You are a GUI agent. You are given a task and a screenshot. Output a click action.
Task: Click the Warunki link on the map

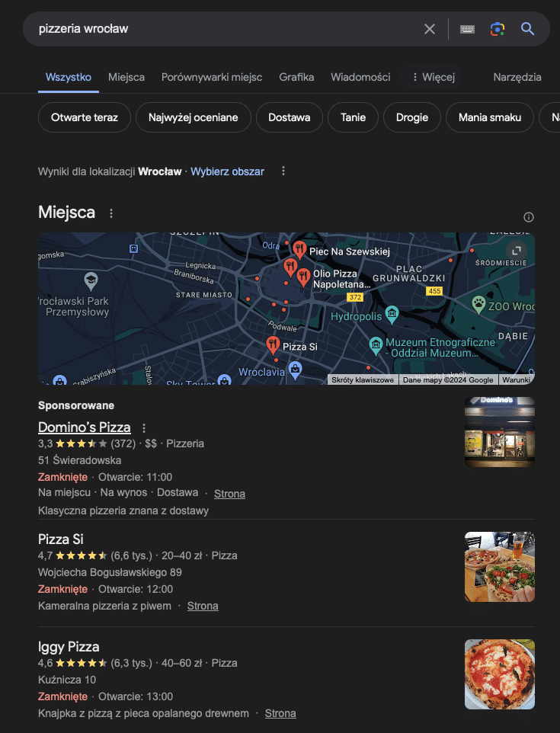[x=516, y=380]
